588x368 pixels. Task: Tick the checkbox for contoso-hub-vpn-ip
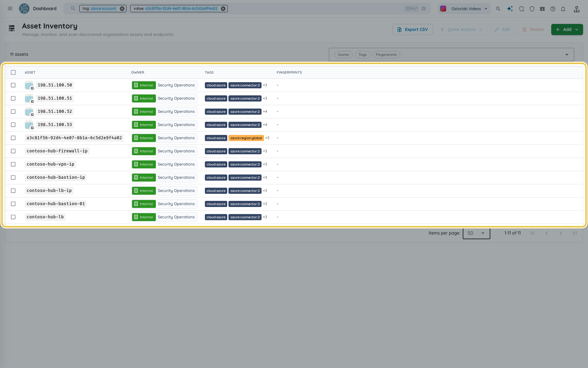13,164
